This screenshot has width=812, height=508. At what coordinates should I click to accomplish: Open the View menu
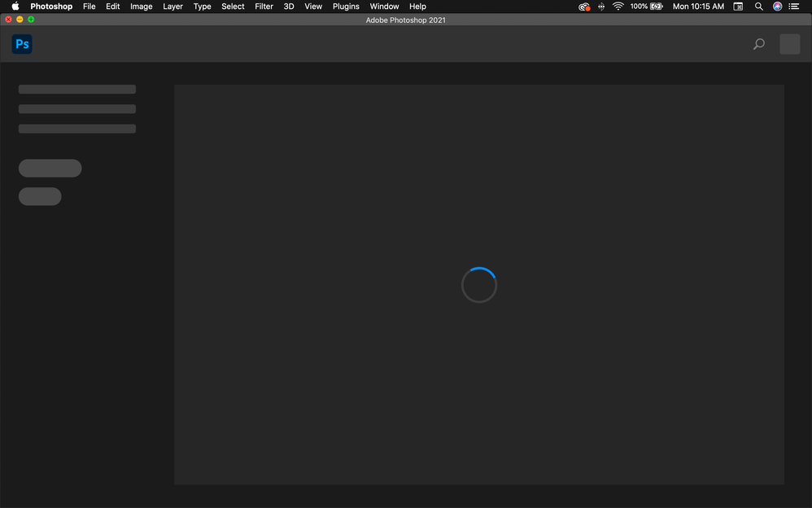point(313,7)
